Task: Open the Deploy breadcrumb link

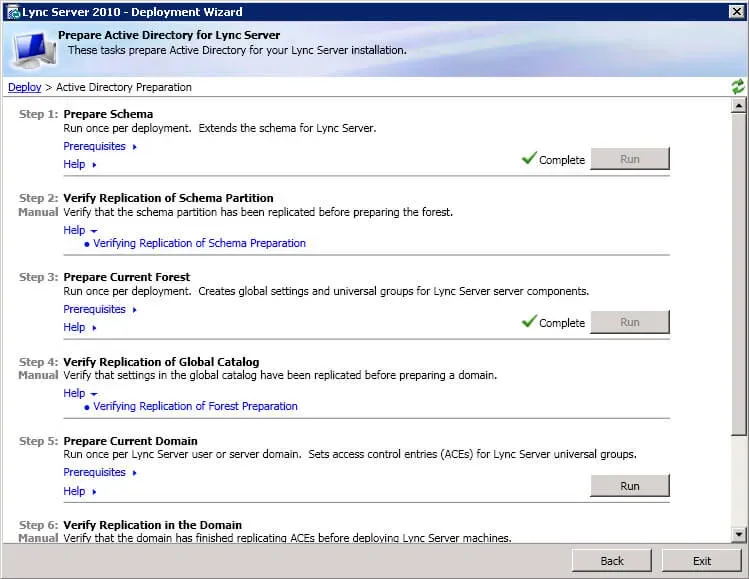Action: click(25, 87)
